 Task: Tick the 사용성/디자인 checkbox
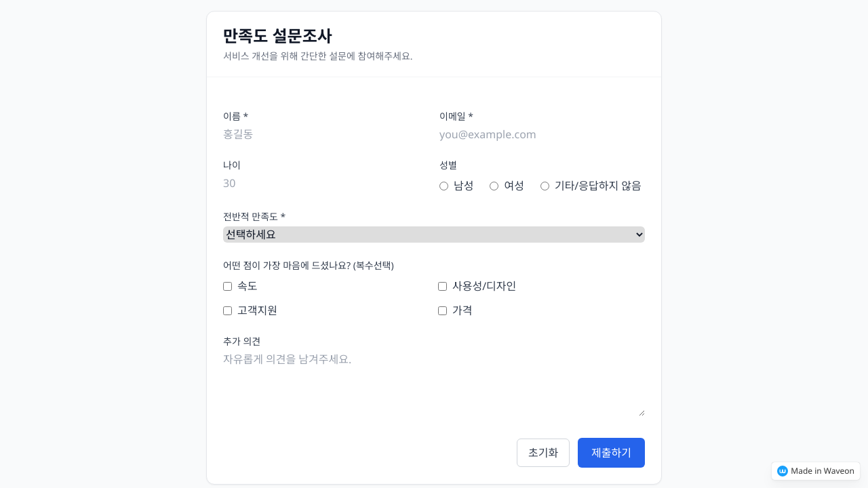[443, 286]
